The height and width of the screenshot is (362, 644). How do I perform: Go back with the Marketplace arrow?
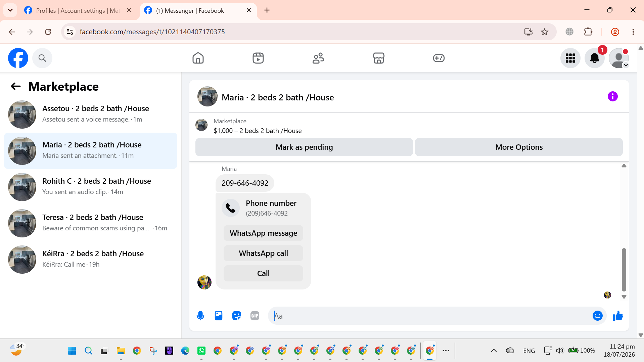click(x=16, y=87)
